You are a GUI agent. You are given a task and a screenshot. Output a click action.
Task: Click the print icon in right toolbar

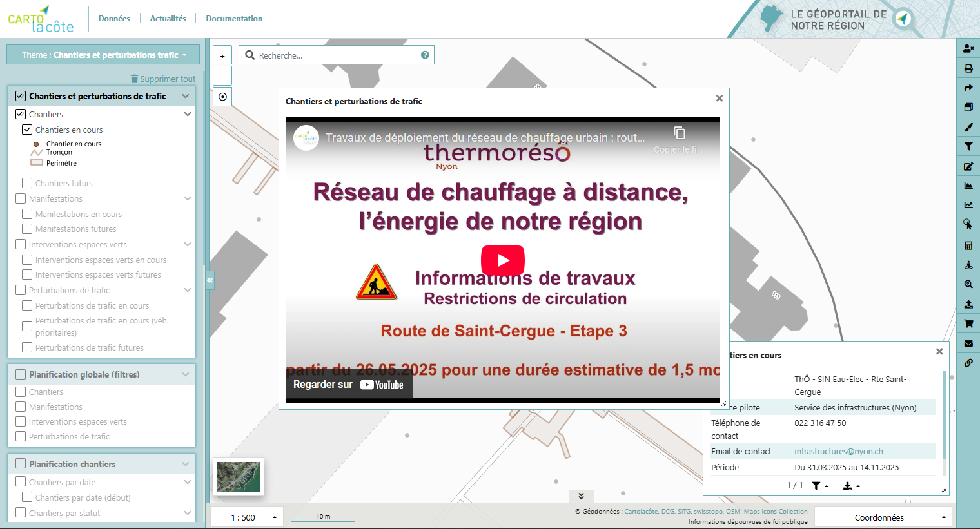tap(968, 68)
